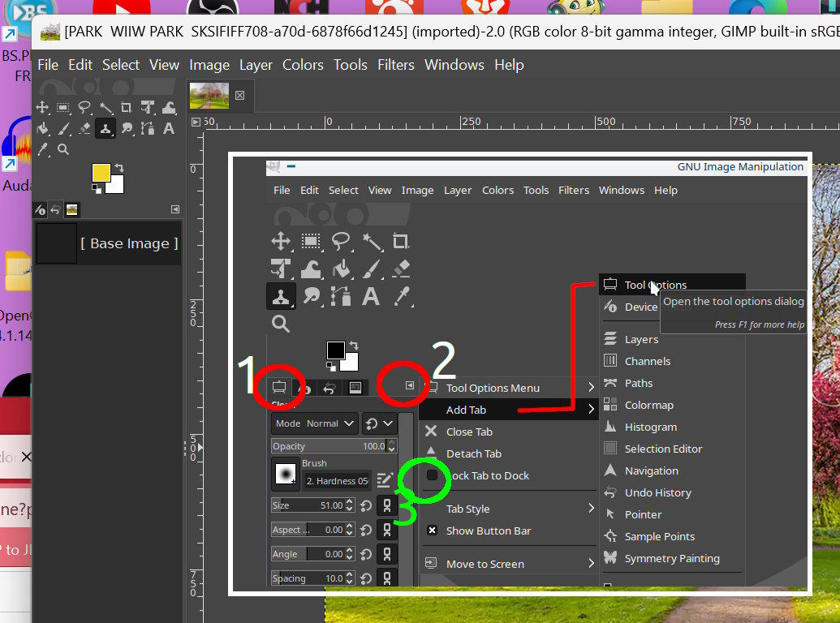The image size is (840, 623).
Task: Open the Colors menu
Action: click(x=303, y=65)
